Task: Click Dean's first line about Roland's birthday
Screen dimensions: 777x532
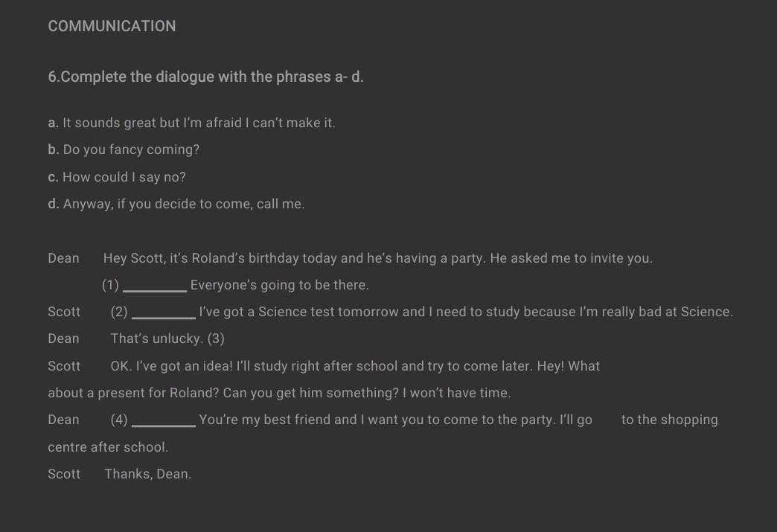Action: (377, 258)
